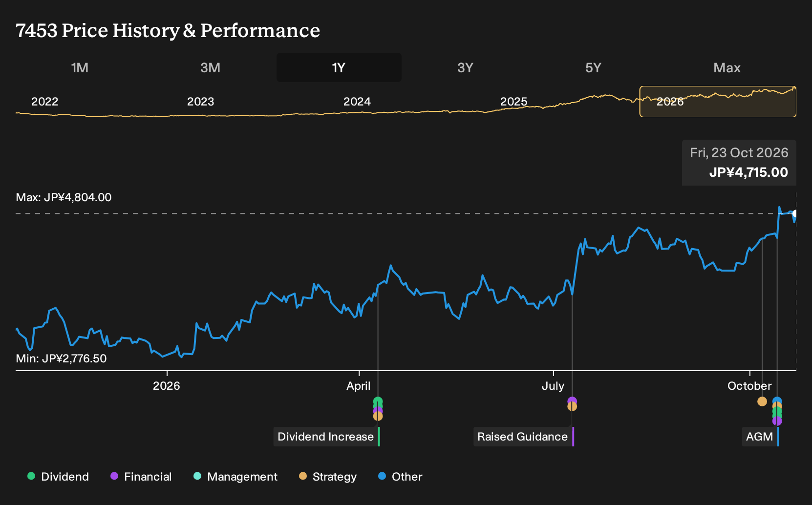Toggle the Management legend filter

point(235,476)
